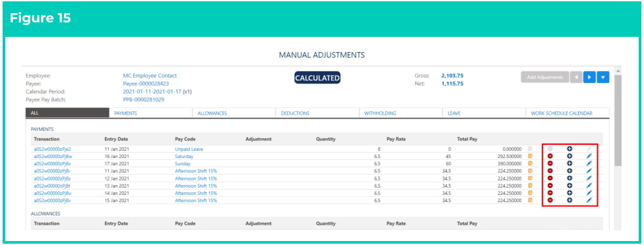Open the WORK SCHEDULE CALENDAR tab
The height and width of the screenshot is (245, 644).
click(567, 113)
